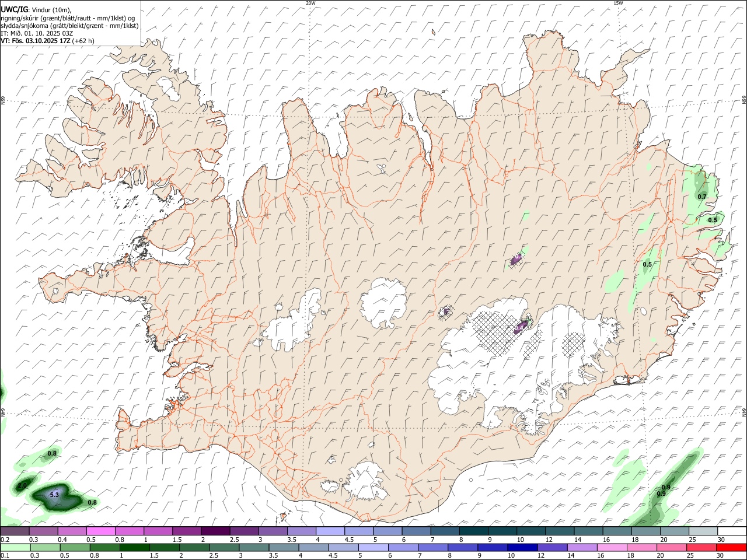
Task: Click the bright pink upper-row swatch at 0.5
Action: coord(100,531)
